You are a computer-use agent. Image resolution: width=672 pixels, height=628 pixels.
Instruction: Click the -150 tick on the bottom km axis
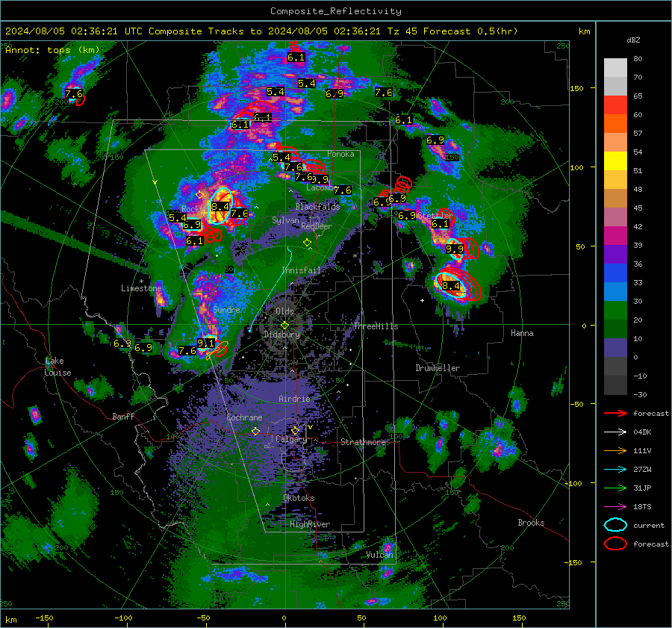point(44,618)
